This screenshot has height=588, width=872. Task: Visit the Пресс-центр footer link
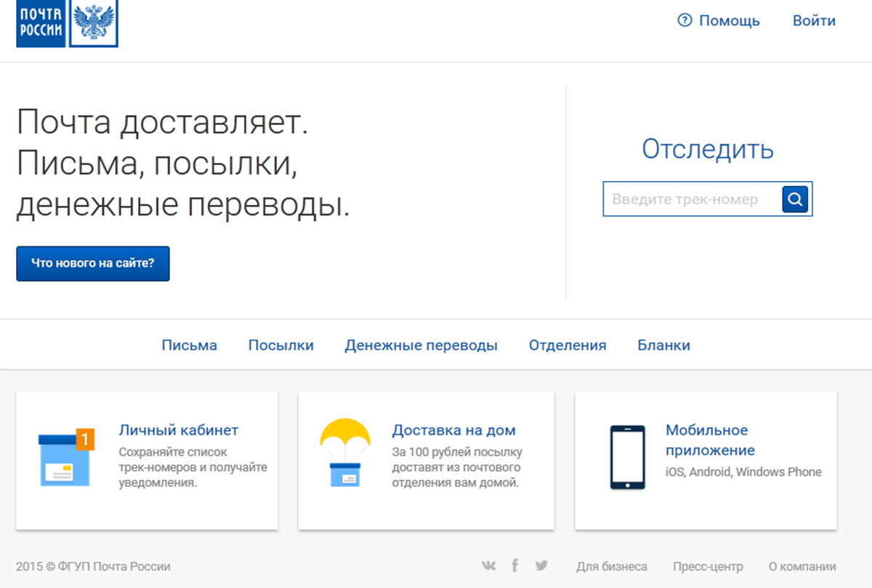coord(707,566)
